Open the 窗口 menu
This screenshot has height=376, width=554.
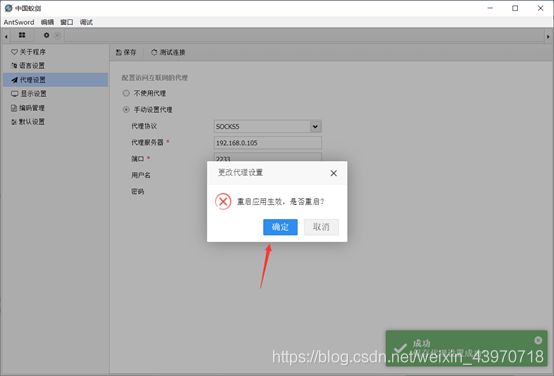67,22
